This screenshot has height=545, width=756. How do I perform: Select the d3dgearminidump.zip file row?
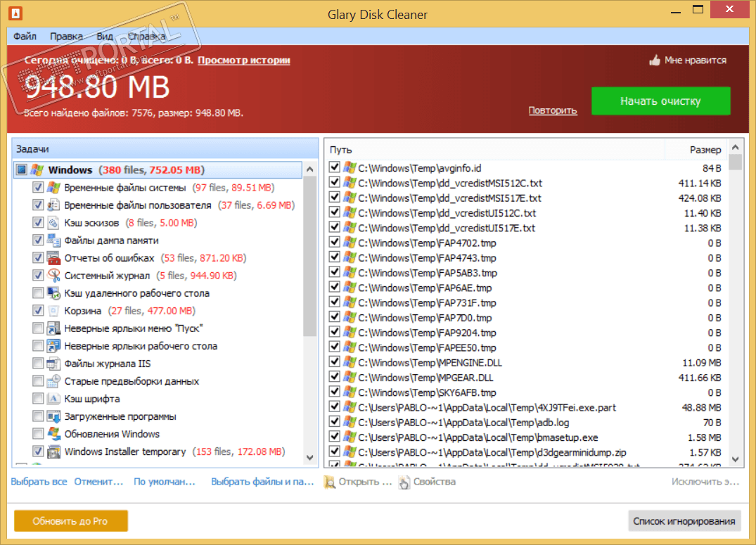click(x=527, y=452)
